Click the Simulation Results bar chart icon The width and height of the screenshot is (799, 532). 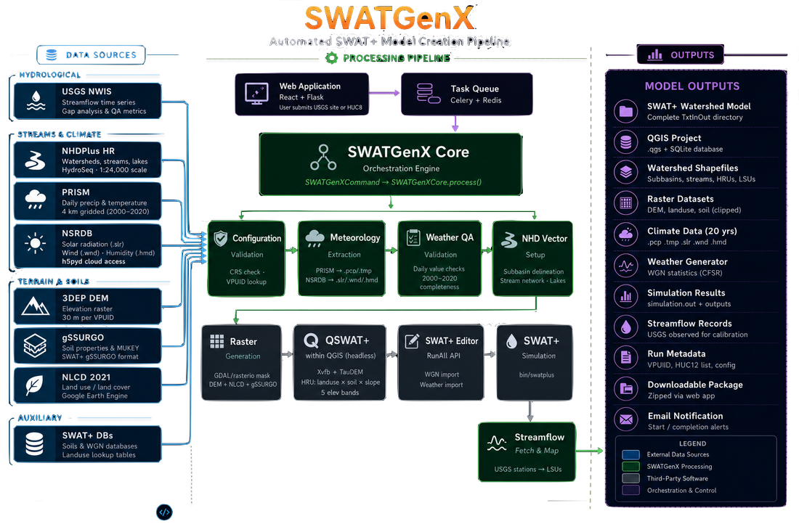click(x=625, y=297)
